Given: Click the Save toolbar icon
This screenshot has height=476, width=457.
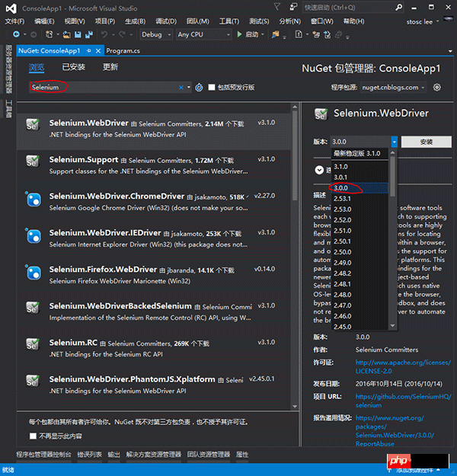Looking at the screenshot, I should 78,34.
